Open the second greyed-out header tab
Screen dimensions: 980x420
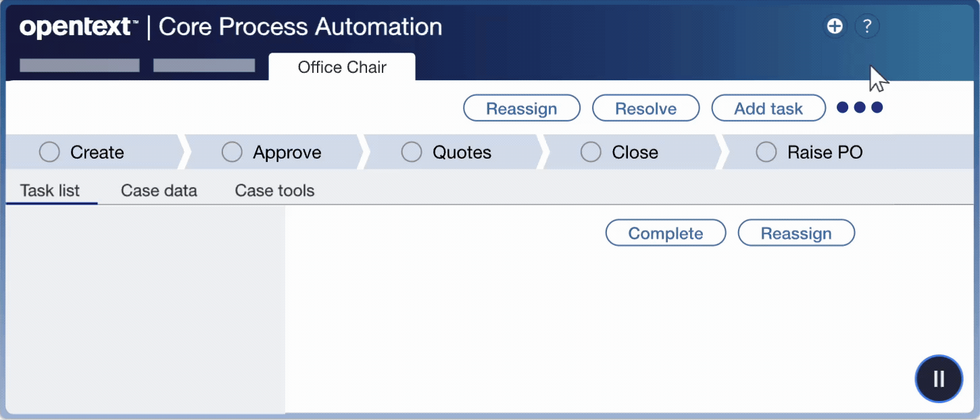(204, 65)
